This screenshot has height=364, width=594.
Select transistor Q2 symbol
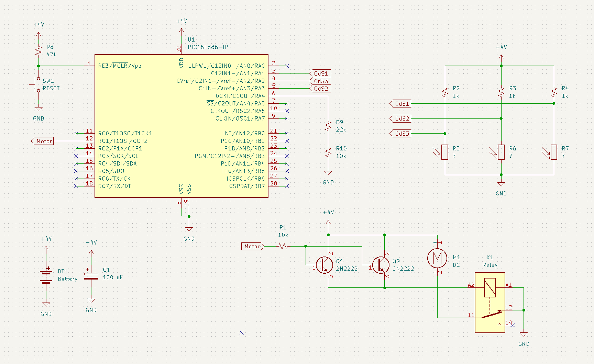pyautogui.click(x=381, y=265)
